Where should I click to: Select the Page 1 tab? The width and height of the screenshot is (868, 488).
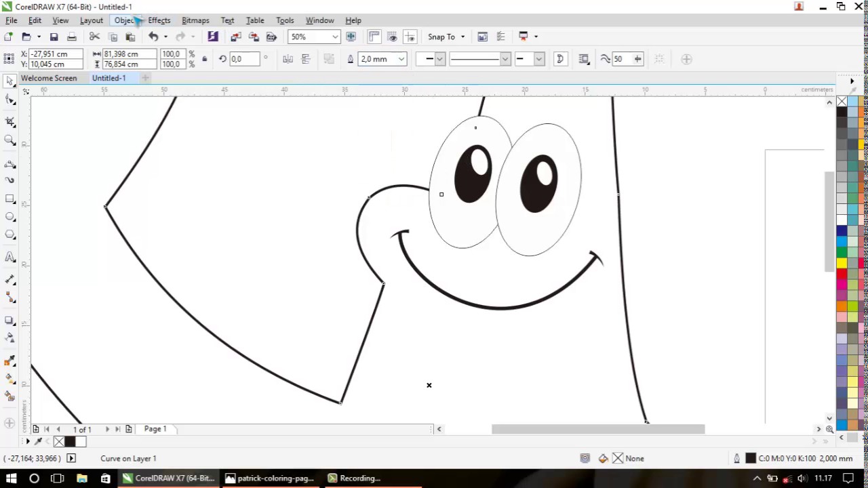point(155,429)
